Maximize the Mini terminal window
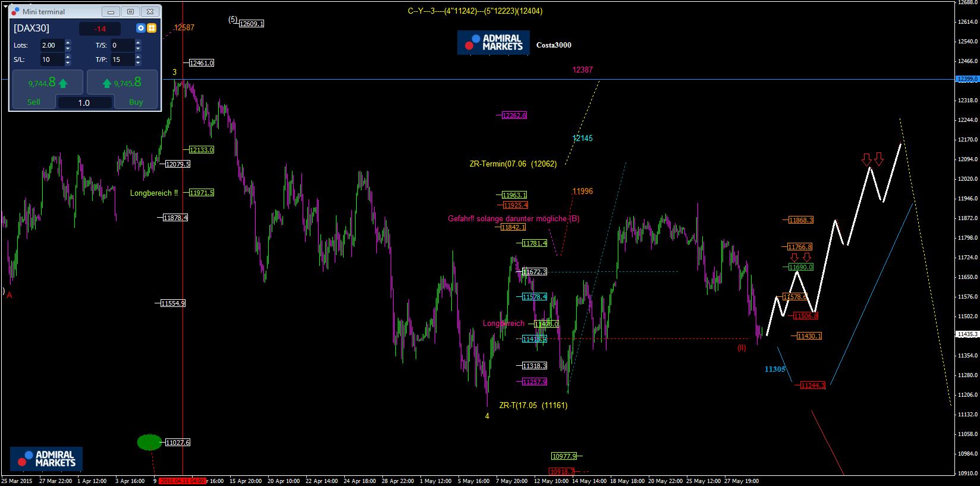The image size is (980, 486). pos(130,11)
